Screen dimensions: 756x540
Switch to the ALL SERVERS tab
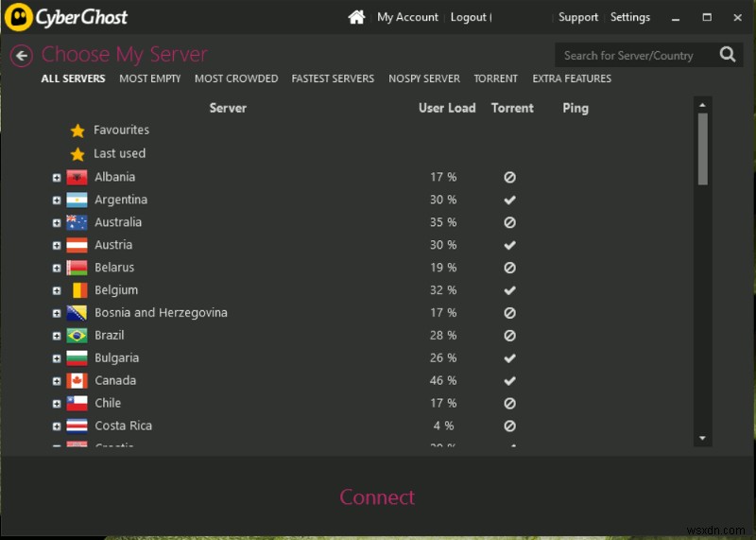[74, 78]
